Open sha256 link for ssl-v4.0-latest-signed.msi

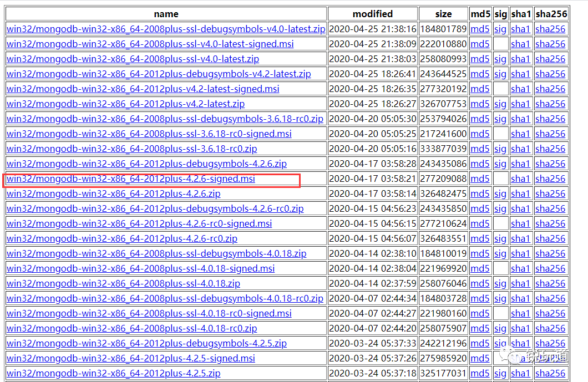pyautogui.click(x=550, y=44)
